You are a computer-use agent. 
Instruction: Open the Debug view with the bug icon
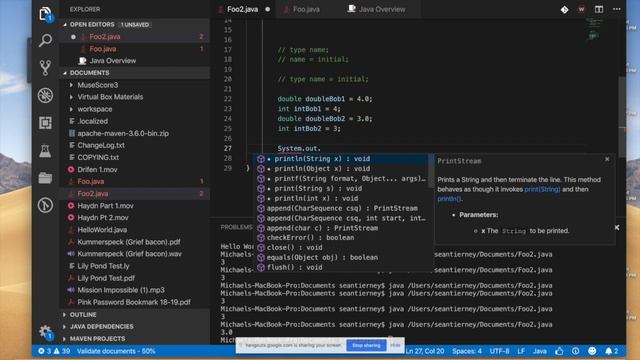45,96
